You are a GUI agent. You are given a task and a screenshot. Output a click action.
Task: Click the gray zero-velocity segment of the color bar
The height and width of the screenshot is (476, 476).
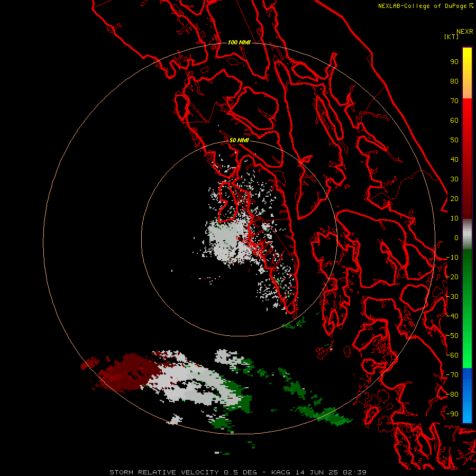(x=467, y=234)
